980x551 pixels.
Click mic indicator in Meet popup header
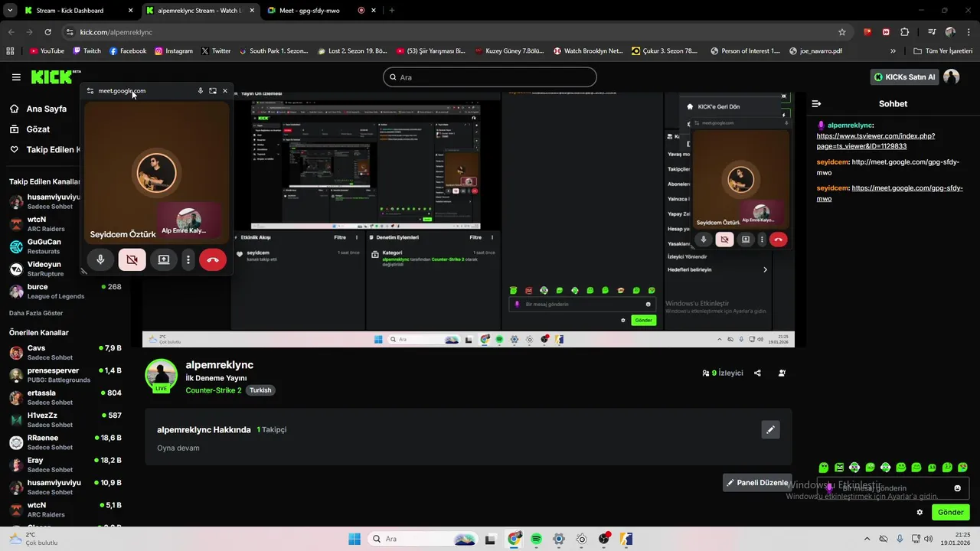[x=201, y=90]
